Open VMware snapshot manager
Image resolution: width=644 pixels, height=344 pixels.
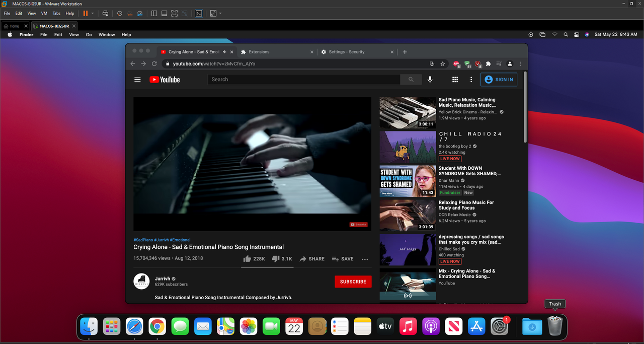tap(140, 14)
